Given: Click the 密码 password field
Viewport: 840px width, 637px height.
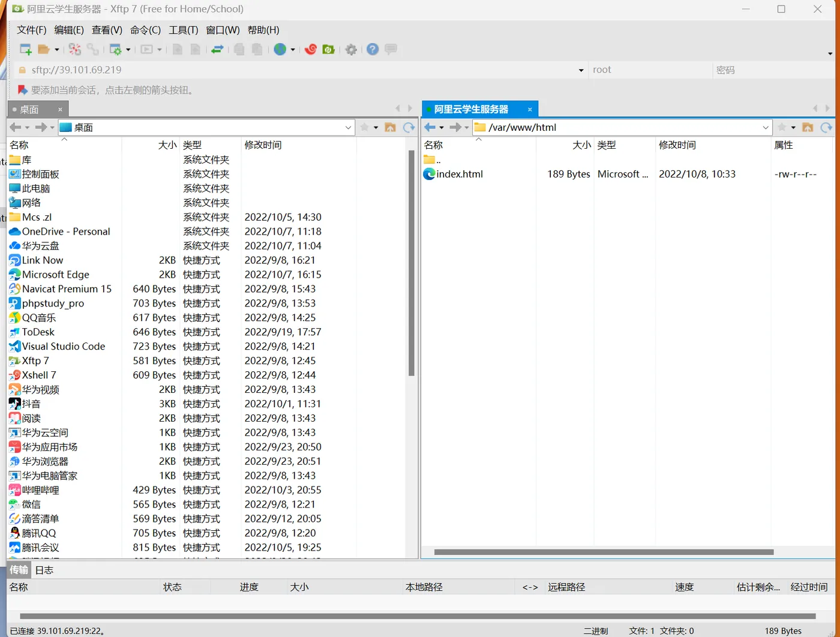Looking at the screenshot, I should click(x=773, y=70).
